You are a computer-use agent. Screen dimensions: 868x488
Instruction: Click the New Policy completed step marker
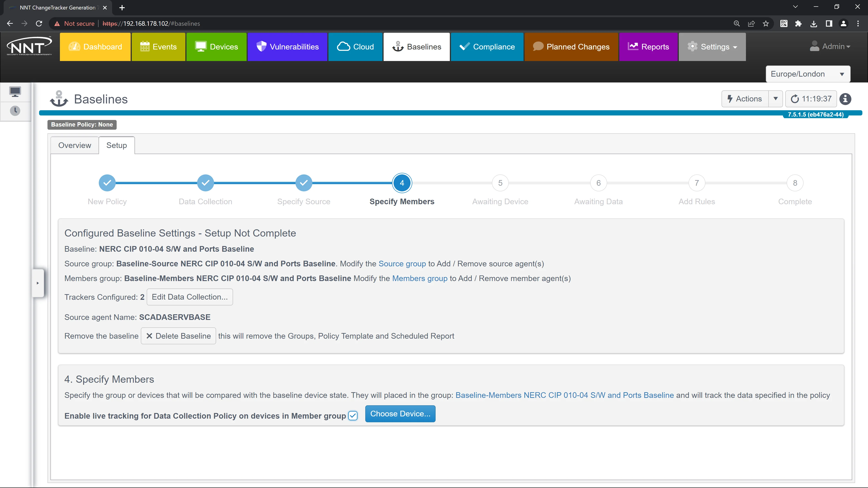click(x=107, y=183)
